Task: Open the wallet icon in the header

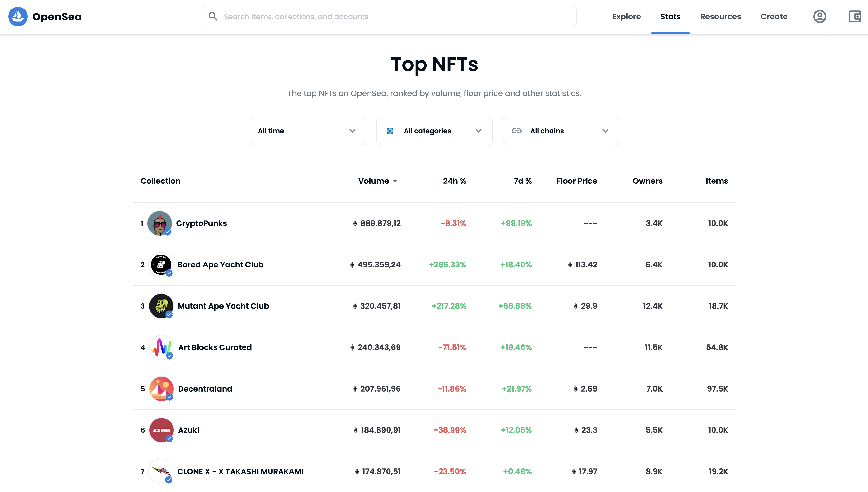Action: pyautogui.click(x=855, y=17)
